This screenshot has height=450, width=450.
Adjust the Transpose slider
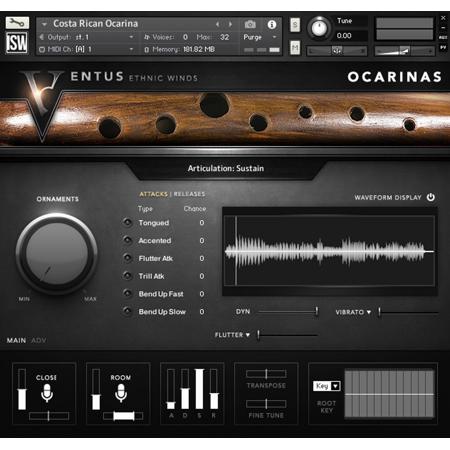pos(266,374)
